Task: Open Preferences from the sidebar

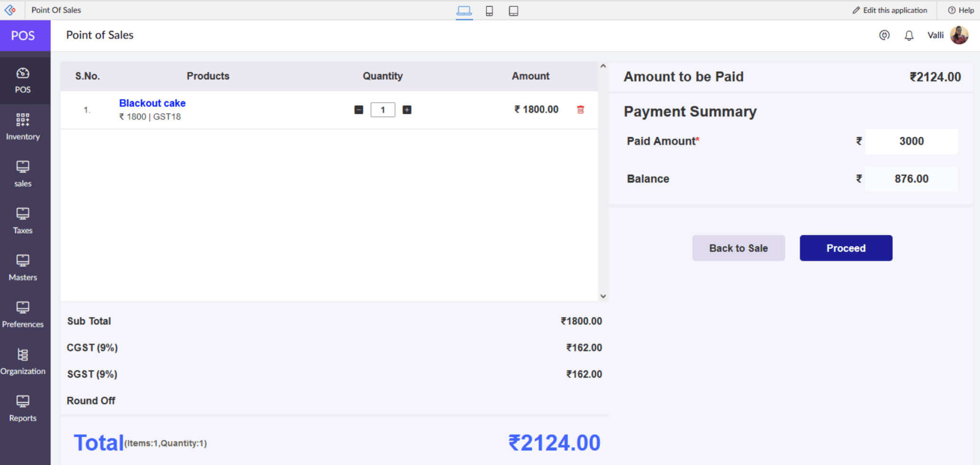Action: point(22,314)
